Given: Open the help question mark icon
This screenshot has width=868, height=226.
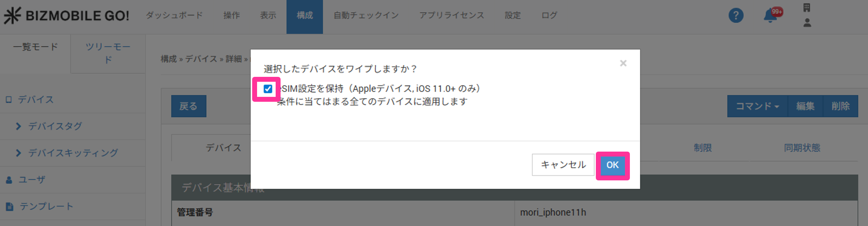Looking at the screenshot, I should (736, 15).
